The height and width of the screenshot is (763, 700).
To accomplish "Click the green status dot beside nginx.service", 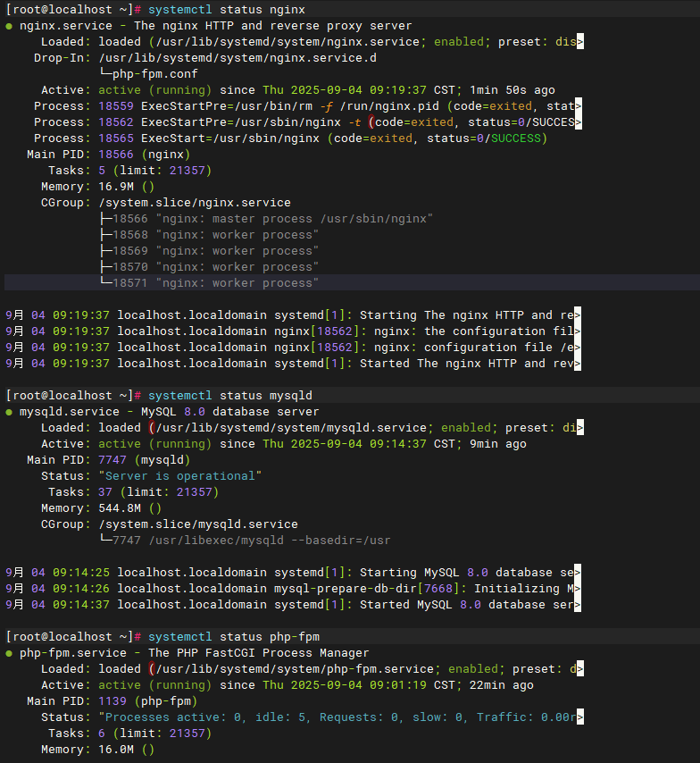I will (x=9, y=26).
